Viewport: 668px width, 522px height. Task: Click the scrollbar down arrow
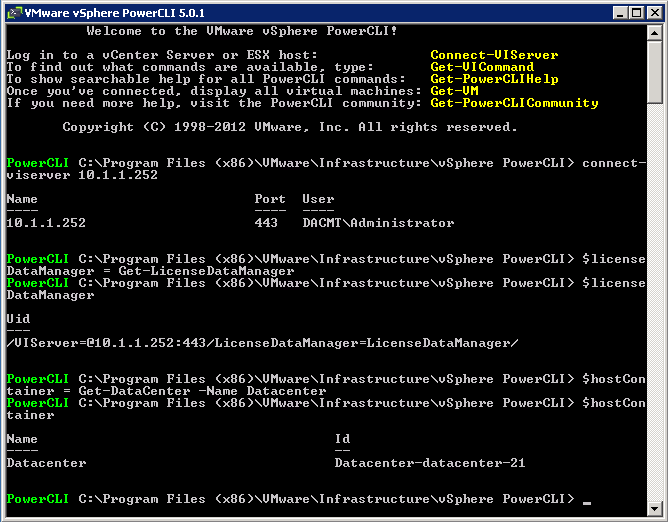coord(654,508)
